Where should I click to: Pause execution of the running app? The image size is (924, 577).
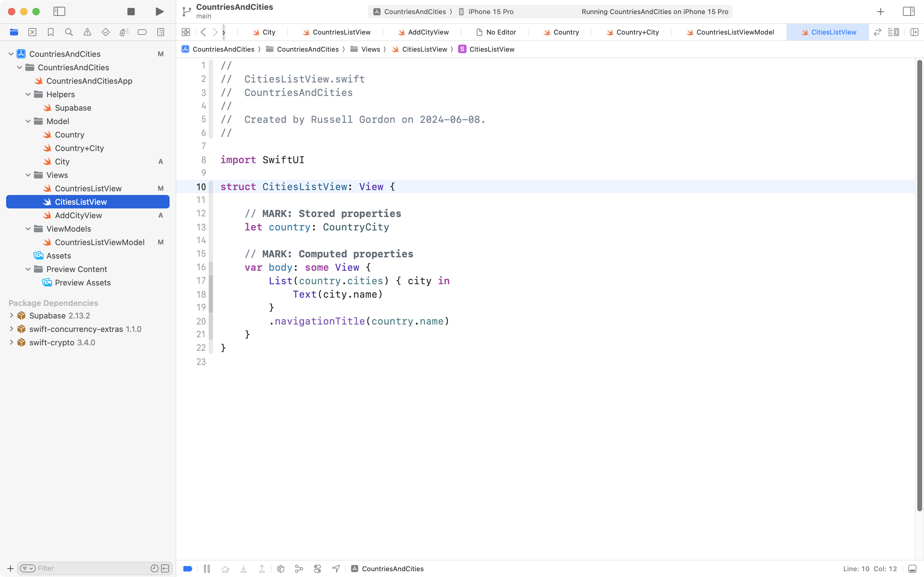pyautogui.click(x=207, y=569)
